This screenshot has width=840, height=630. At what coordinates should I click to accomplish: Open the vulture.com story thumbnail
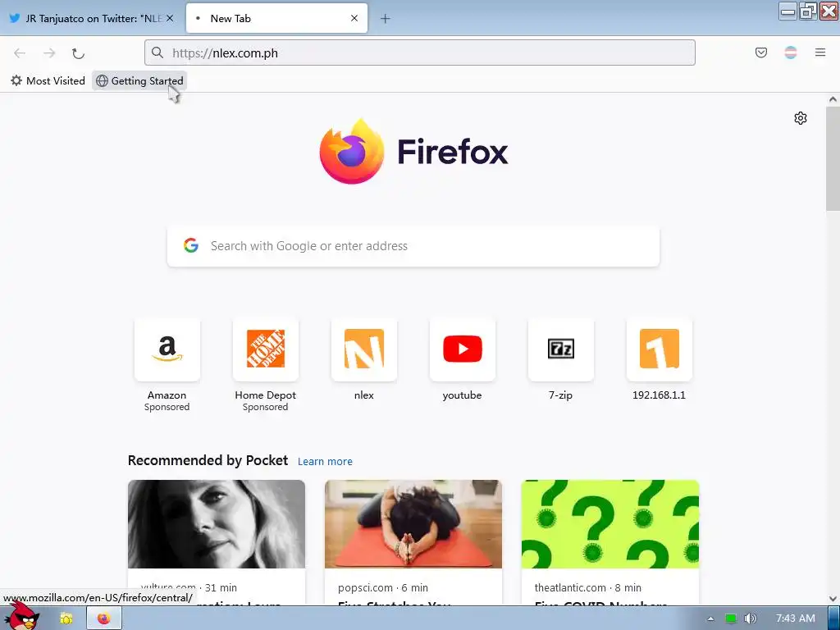point(217,524)
